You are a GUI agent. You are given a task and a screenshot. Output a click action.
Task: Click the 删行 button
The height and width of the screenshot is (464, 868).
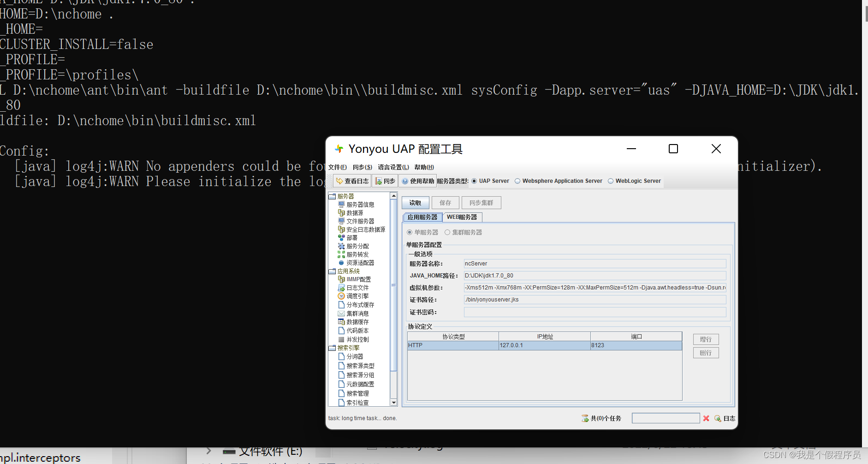pyautogui.click(x=706, y=353)
